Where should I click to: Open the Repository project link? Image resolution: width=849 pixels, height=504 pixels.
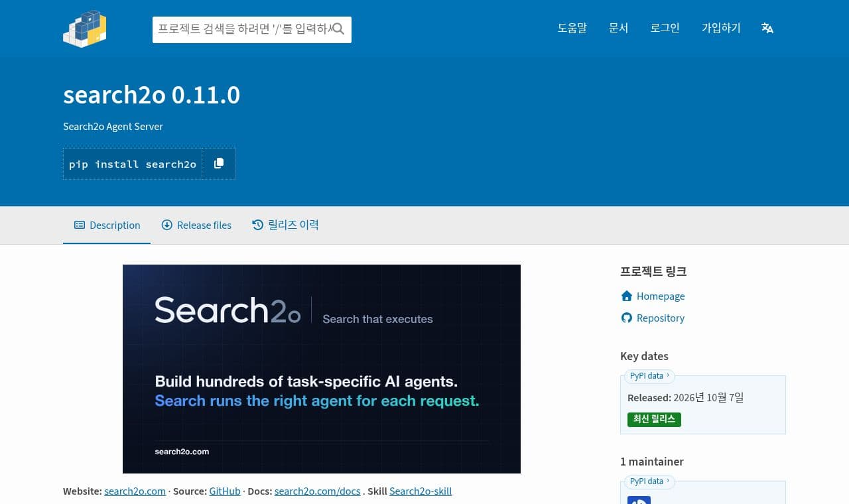click(661, 318)
